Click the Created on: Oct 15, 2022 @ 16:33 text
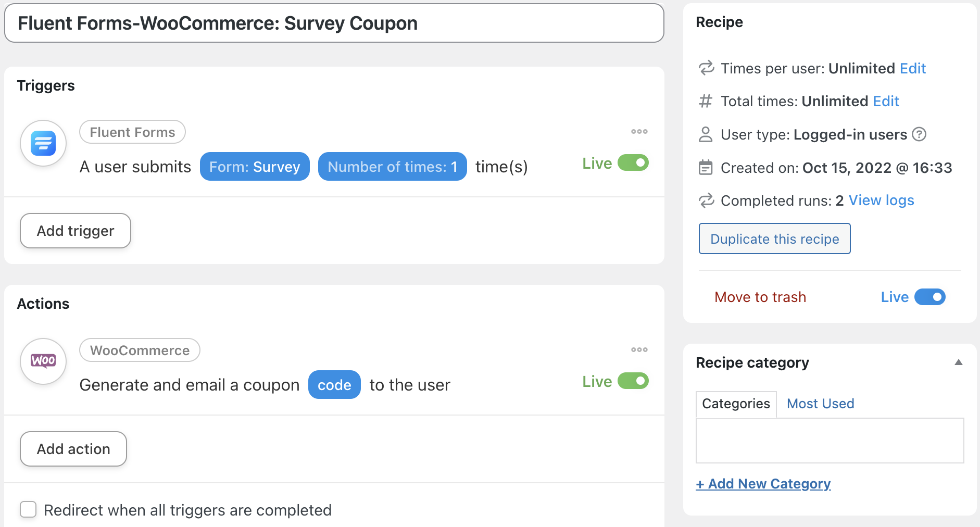Viewport: 980px width, 527px height. 836,168
